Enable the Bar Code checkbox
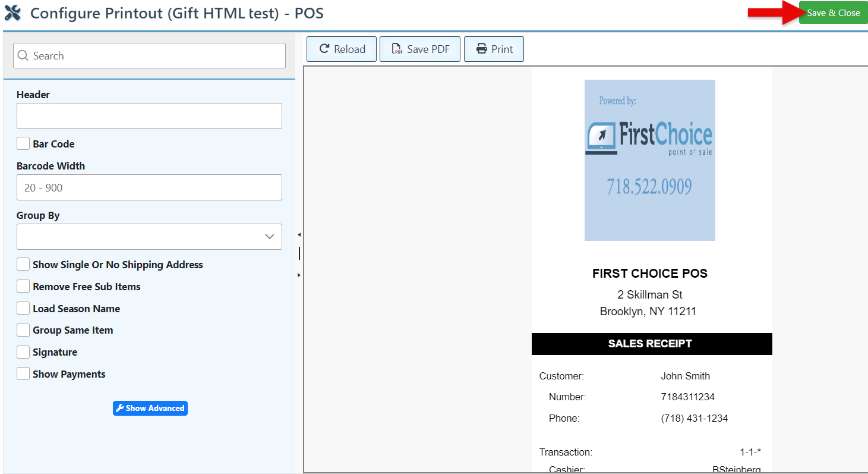This screenshot has width=868, height=474. pyautogui.click(x=23, y=144)
